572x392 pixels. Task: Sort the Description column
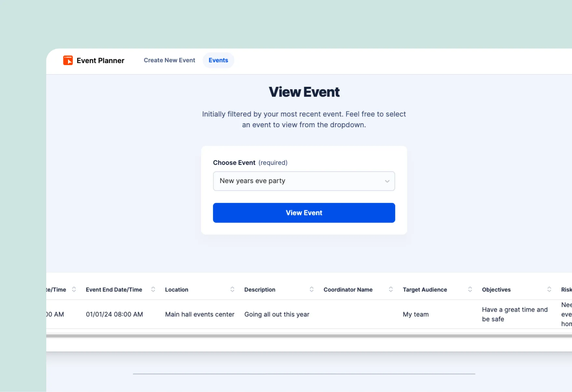tap(311, 289)
